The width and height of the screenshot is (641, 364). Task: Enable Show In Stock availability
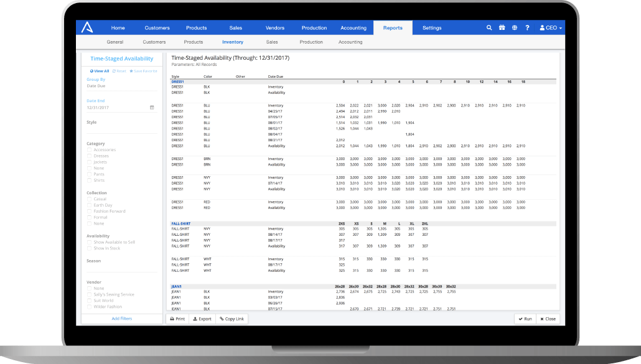tap(88, 248)
